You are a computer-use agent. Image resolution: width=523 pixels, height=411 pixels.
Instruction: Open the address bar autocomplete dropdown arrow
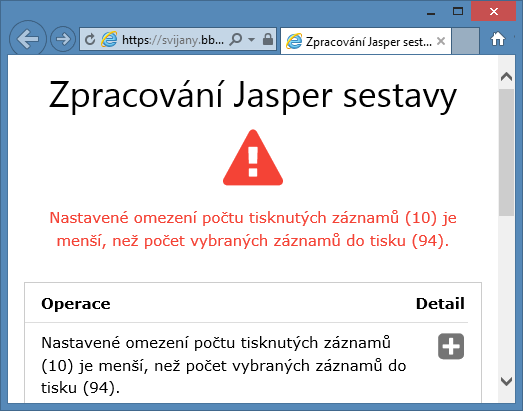pos(252,40)
